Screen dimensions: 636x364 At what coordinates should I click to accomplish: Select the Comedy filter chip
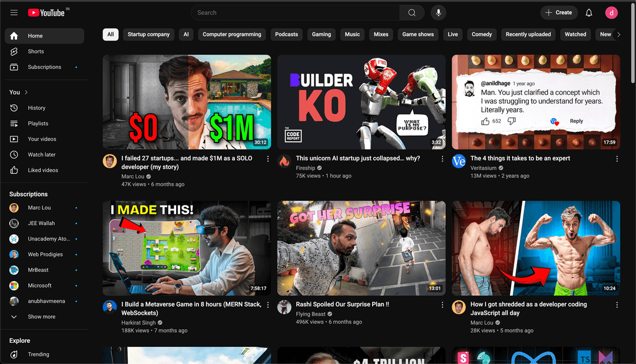(x=482, y=35)
